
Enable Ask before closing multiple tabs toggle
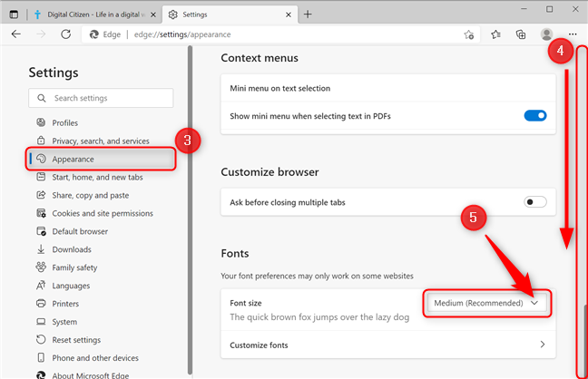tap(535, 202)
